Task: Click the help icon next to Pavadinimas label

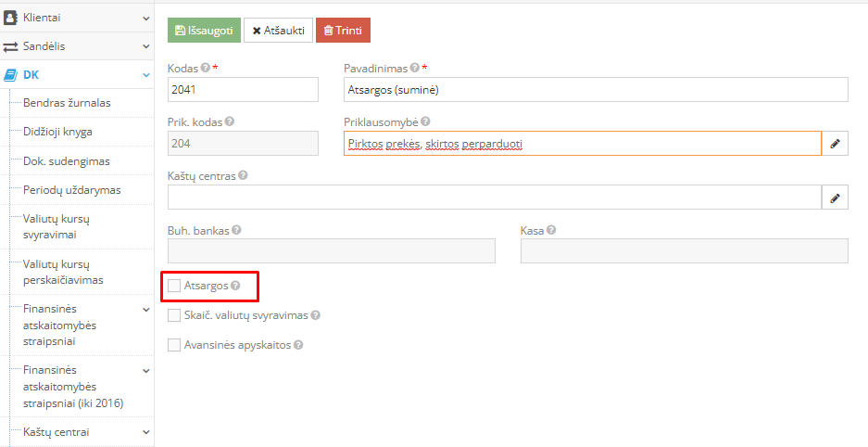Action: [414, 68]
